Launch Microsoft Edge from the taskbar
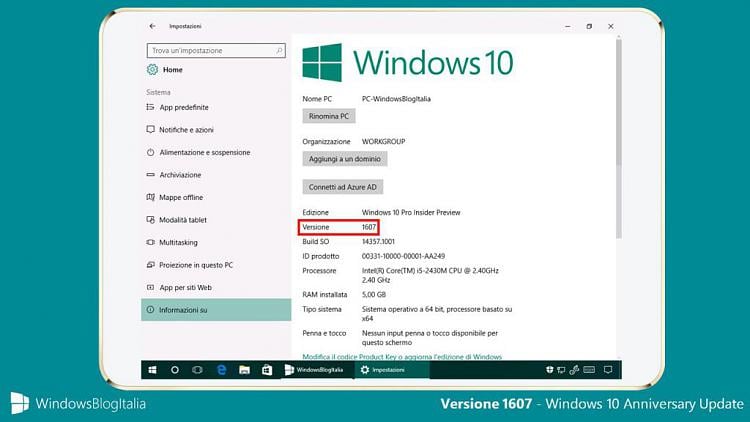This screenshot has height=422, width=750. tap(221, 370)
